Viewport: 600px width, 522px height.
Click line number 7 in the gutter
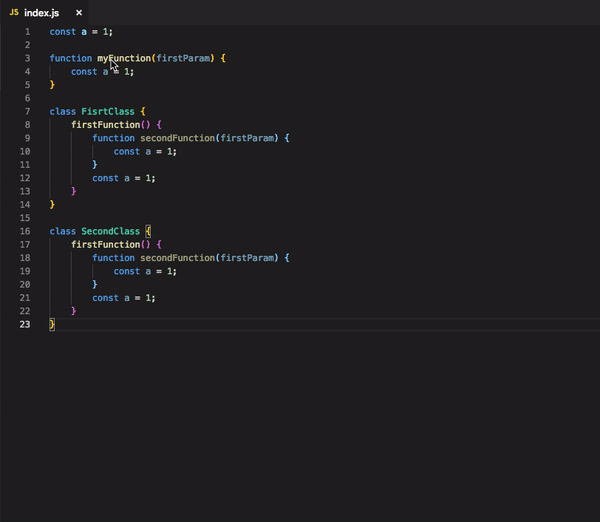(27, 111)
